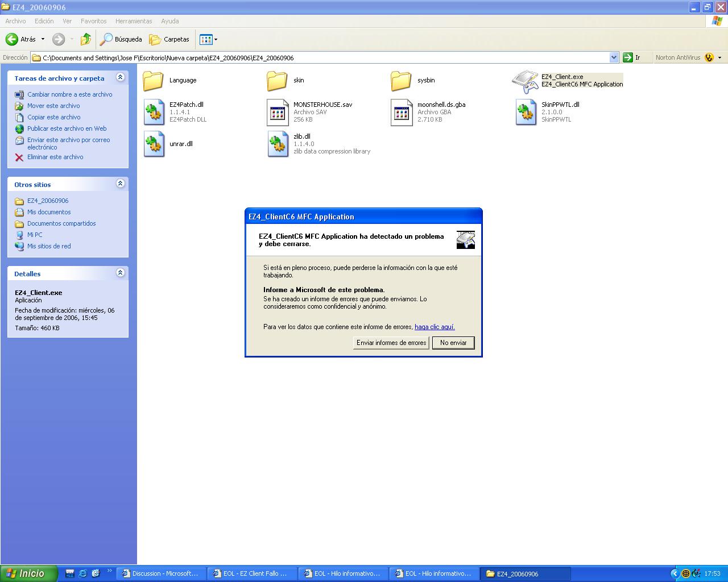Show more quick launch icons via chevron
Image resolution: width=728 pixels, height=582 pixels.
110,571
